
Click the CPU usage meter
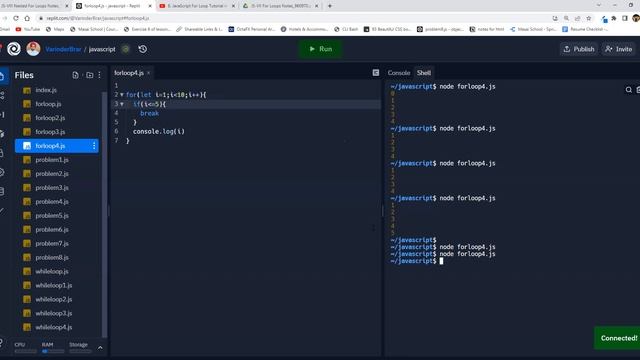click(x=25, y=347)
